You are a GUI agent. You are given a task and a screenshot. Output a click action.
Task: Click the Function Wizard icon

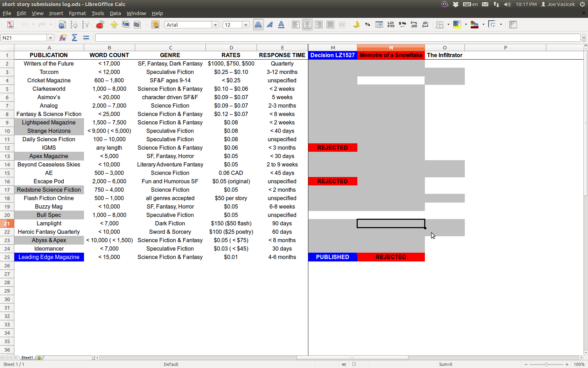(x=63, y=38)
